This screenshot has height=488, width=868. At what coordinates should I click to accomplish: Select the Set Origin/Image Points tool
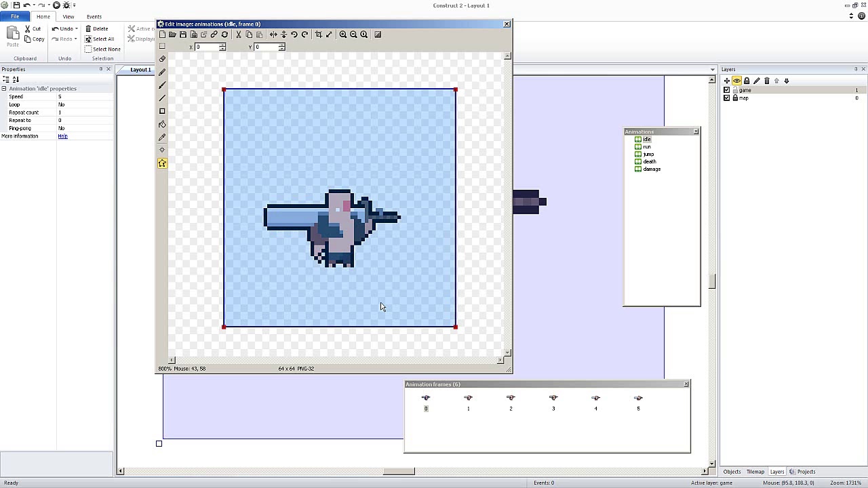(x=162, y=150)
